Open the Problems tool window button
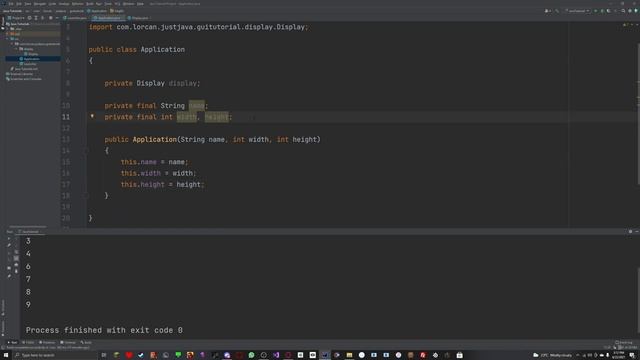 (47, 342)
